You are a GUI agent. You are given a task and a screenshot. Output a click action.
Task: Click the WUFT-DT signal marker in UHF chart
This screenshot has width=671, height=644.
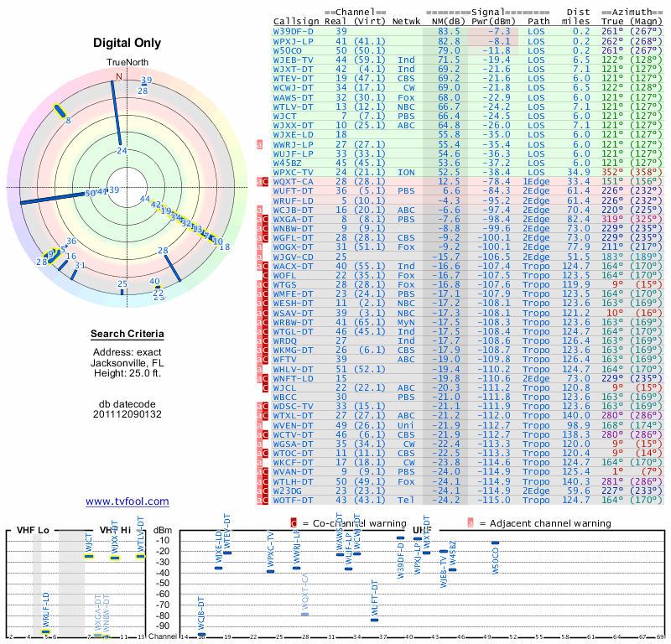tap(374, 620)
